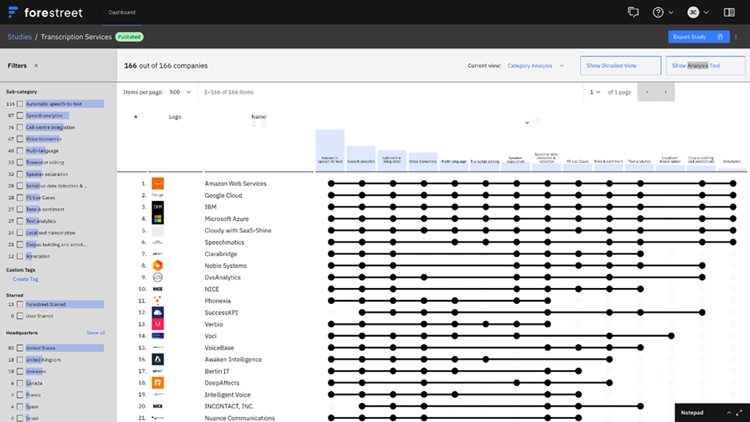Toggle the side panel layout icon
Viewport: 750px width, 422px height.
pyautogui.click(x=729, y=12)
